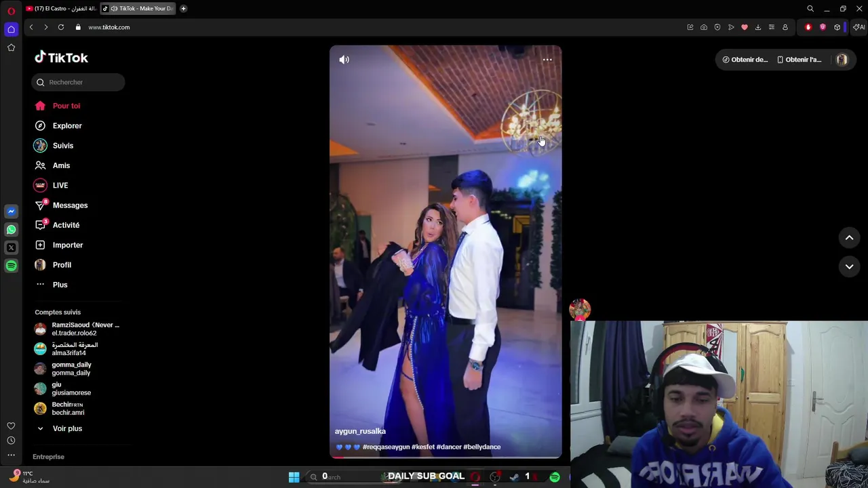Open the aygun_rusalka creator profile
The image size is (868, 488).
(360, 431)
